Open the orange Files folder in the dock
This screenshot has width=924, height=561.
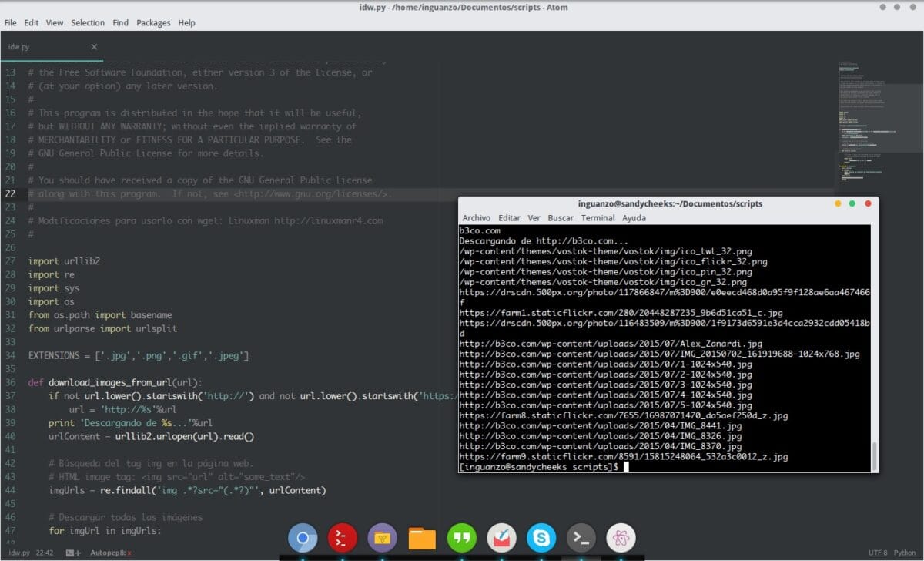(x=422, y=538)
